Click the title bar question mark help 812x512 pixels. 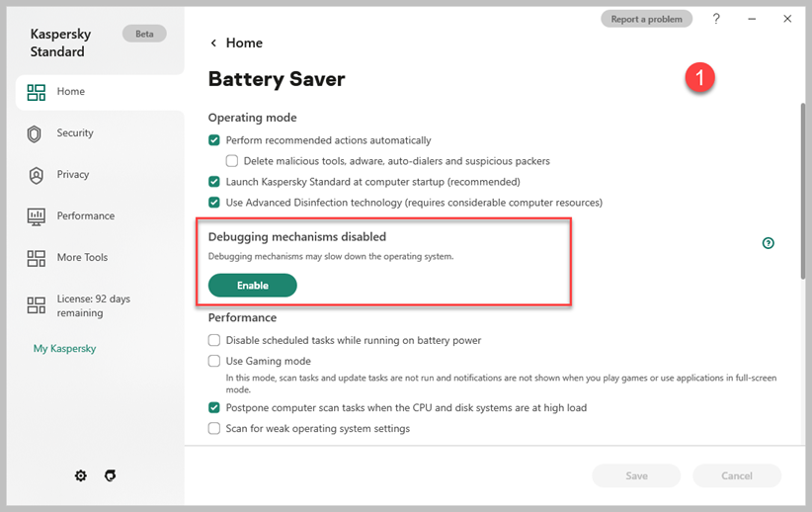pos(716,19)
